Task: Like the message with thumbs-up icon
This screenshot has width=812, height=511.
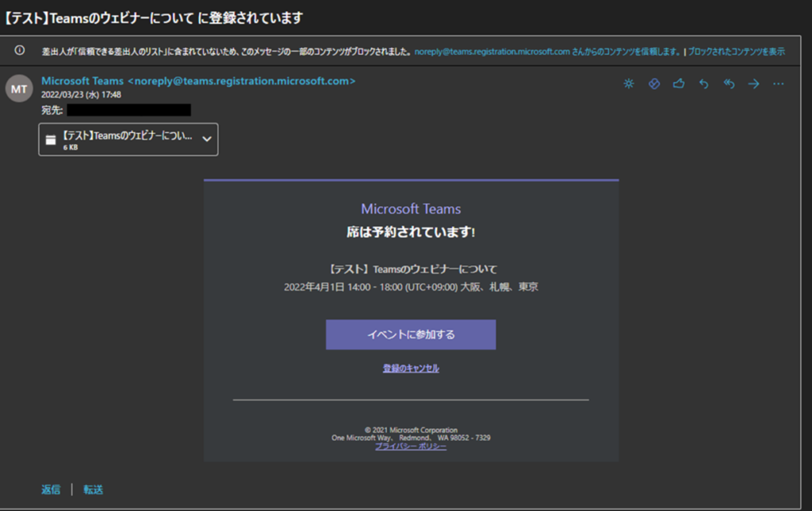Action: click(679, 84)
